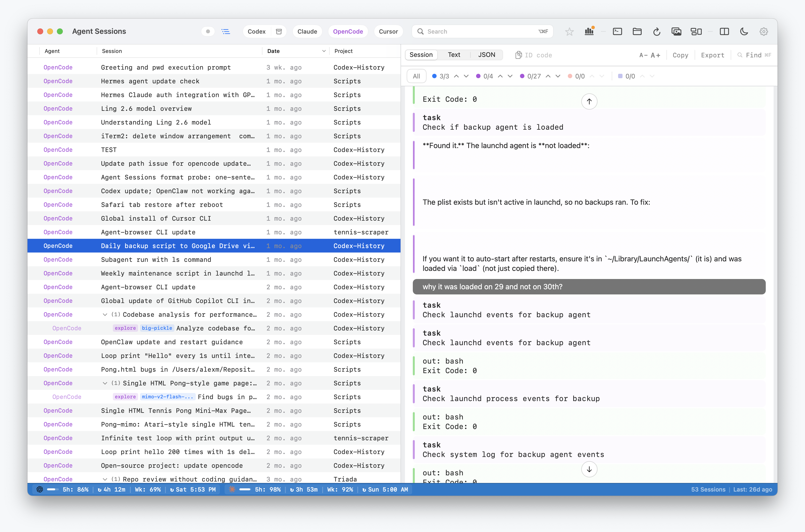Toggle the gray dot switch in title bar
805x532 pixels.
click(x=208, y=32)
